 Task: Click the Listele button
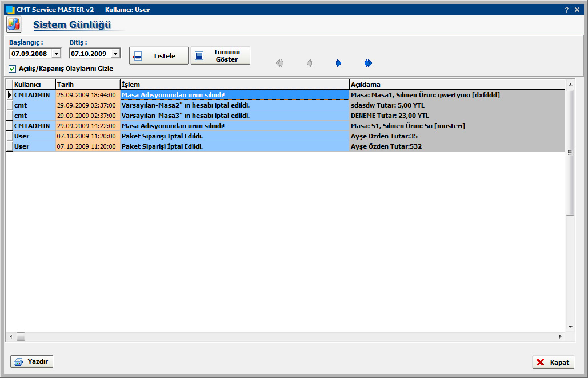point(158,56)
